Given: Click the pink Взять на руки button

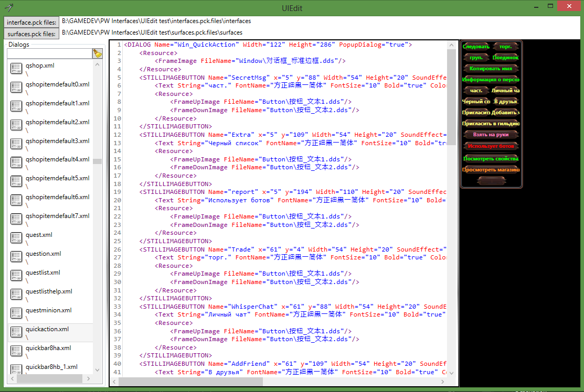Looking at the screenshot, I should (x=491, y=135).
